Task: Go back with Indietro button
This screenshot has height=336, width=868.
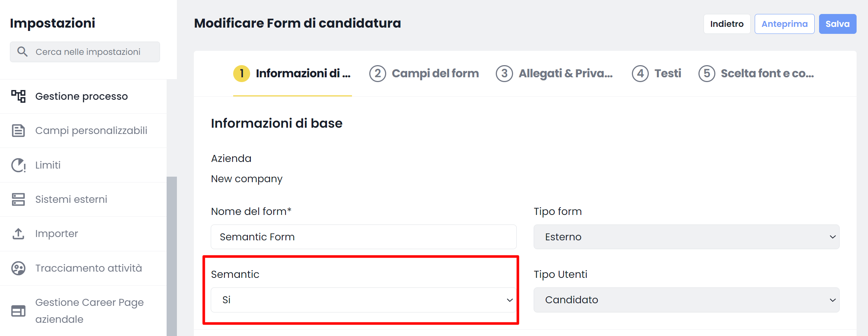Action: [x=727, y=24]
